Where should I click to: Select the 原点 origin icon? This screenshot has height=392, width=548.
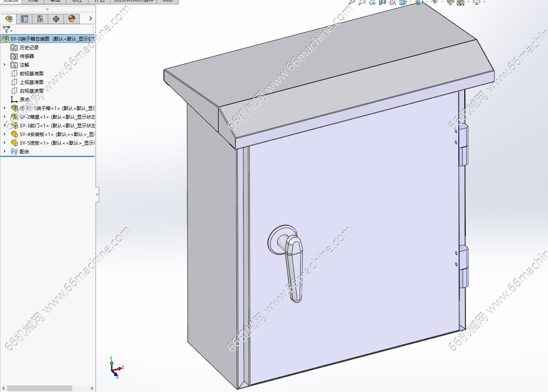click(x=14, y=99)
